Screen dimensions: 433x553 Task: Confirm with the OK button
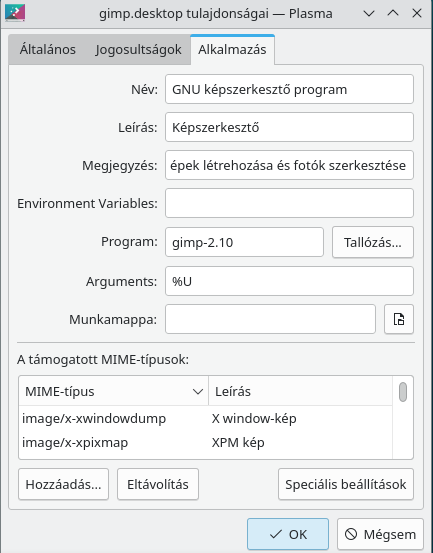click(288, 534)
